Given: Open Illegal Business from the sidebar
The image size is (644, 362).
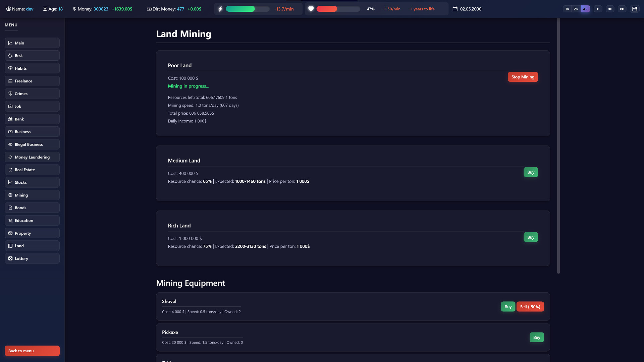Looking at the screenshot, I should [x=32, y=144].
